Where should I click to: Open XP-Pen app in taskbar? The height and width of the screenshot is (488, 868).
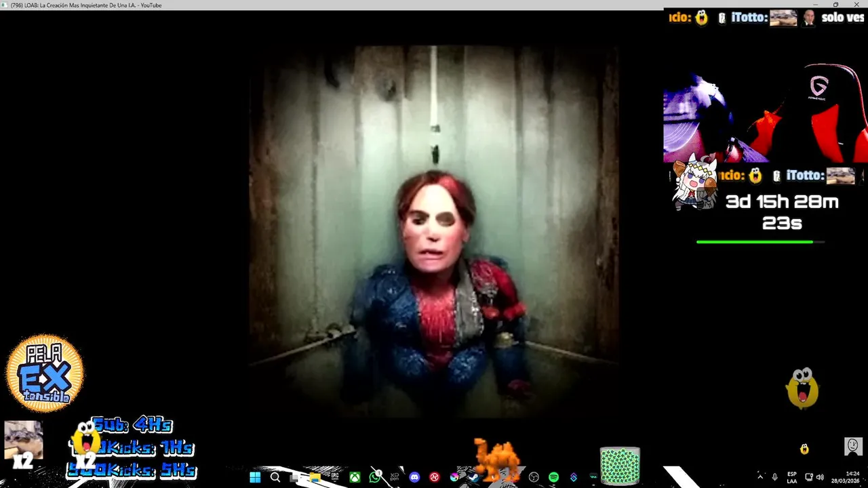pos(395,477)
